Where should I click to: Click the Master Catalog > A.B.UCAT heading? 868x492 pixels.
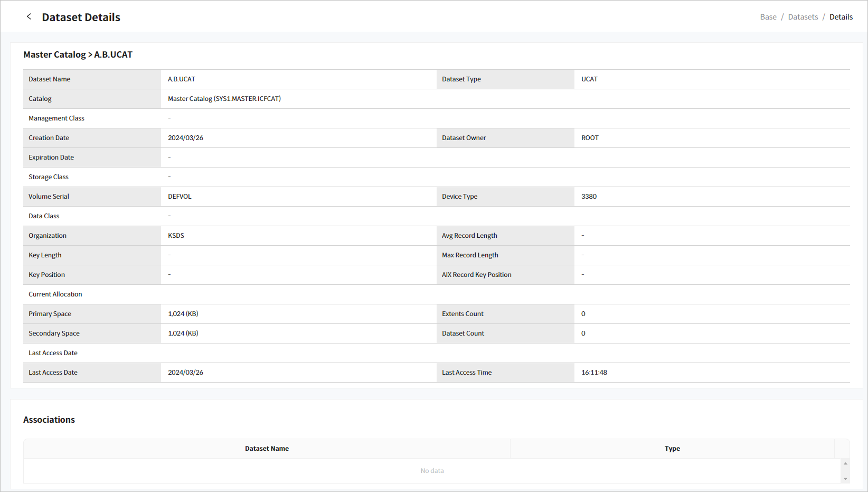(x=78, y=54)
